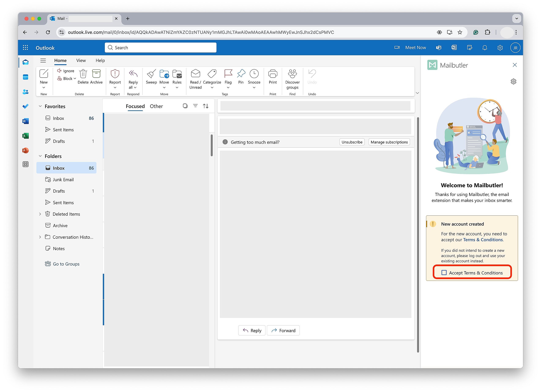Open To Do checkmark app icon
The width and height of the screenshot is (541, 392).
26,106
